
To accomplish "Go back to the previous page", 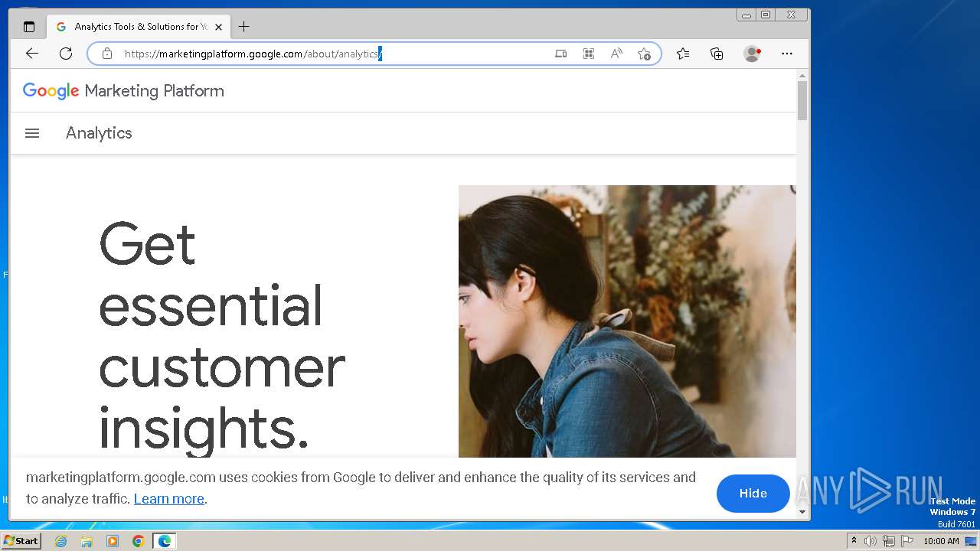I will (x=31, y=54).
